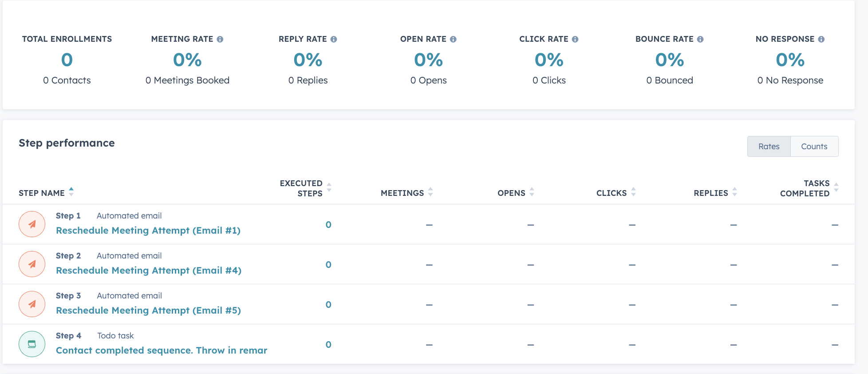Click the Bounce Rate info icon
Viewport: 868px width, 374px height.
(700, 40)
